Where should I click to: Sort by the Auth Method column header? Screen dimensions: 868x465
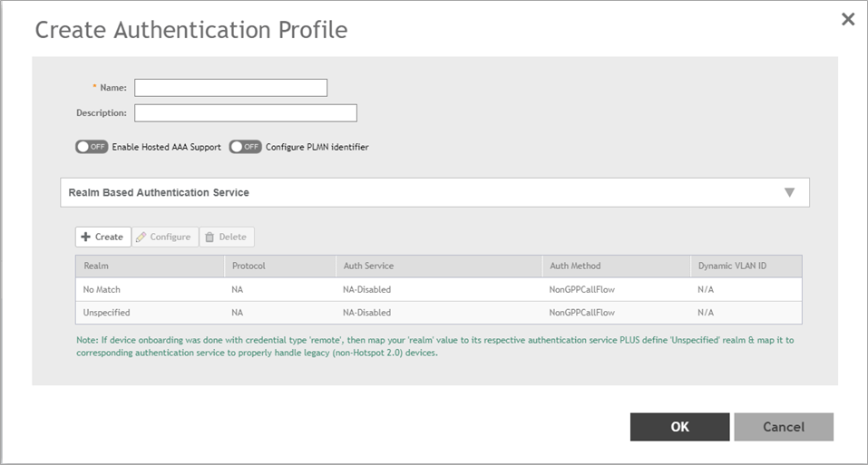pyautogui.click(x=575, y=266)
